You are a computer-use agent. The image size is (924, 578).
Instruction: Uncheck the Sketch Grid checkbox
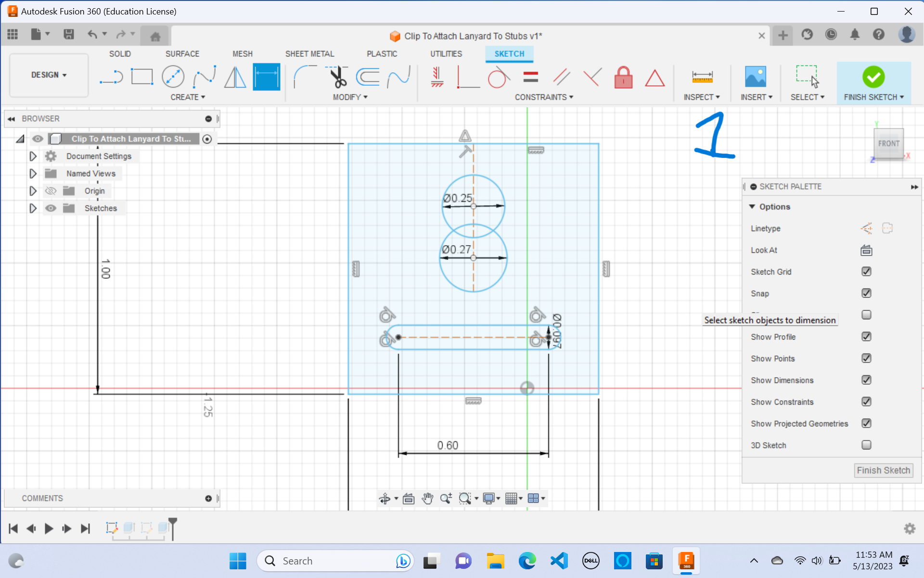(866, 272)
